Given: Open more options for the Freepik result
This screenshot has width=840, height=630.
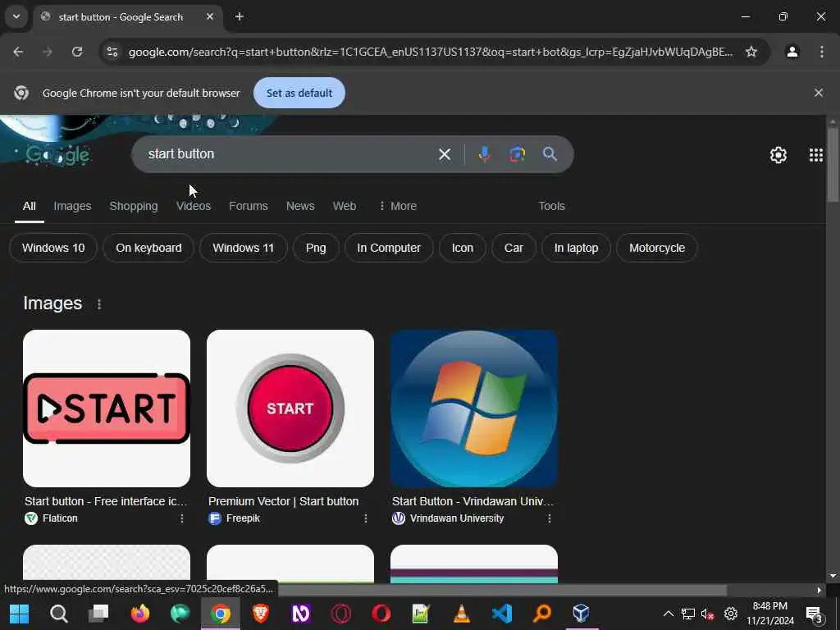Looking at the screenshot, I should [365, 518].
